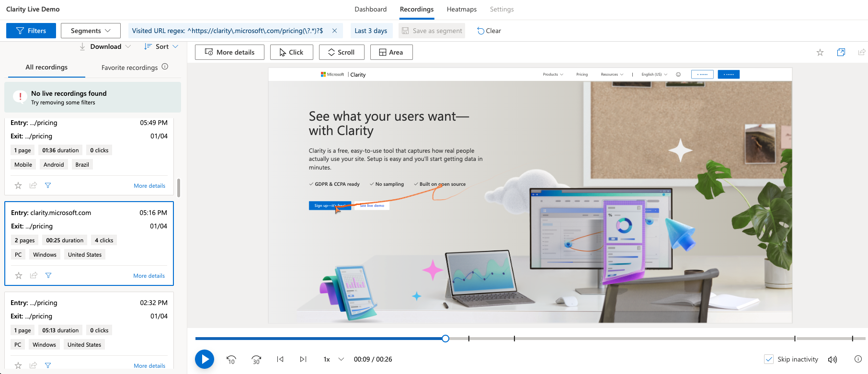The width and height of the screenshot is (868, 374).
Task: Open the Settings tab
Action: click(502, 9)
